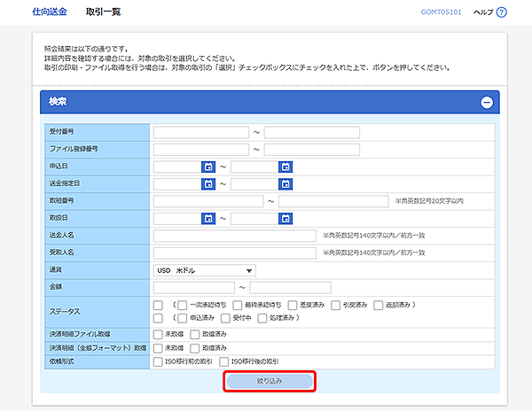
Task: Click the 取扱日 end date field
Action: point(254,219)
